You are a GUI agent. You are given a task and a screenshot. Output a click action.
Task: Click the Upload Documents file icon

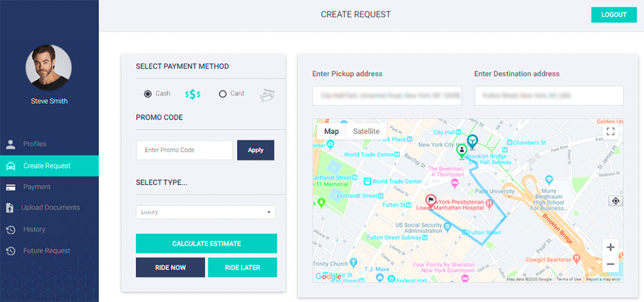10,208
